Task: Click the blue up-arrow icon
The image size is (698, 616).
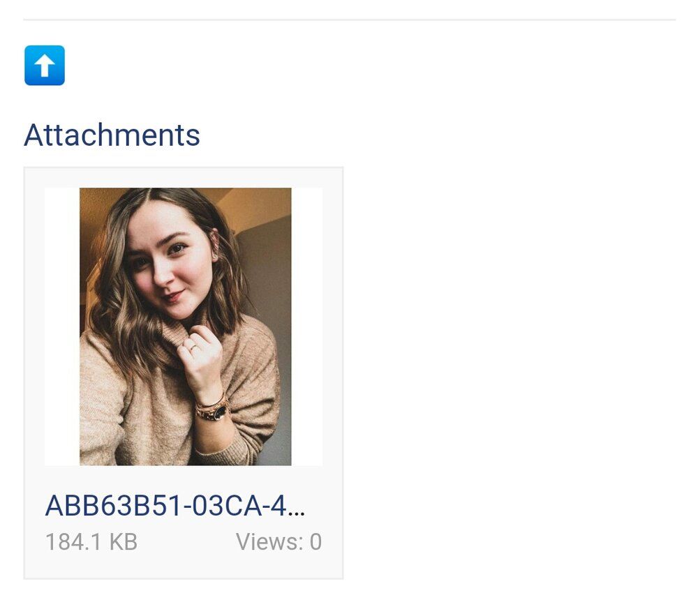Action: [x=45, y=65]
